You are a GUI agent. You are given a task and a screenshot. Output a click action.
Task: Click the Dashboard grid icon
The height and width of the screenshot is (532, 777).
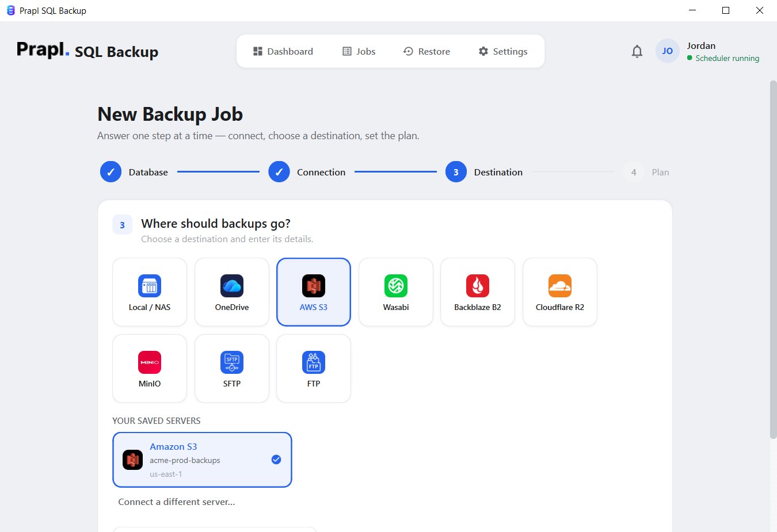point(258,51)
